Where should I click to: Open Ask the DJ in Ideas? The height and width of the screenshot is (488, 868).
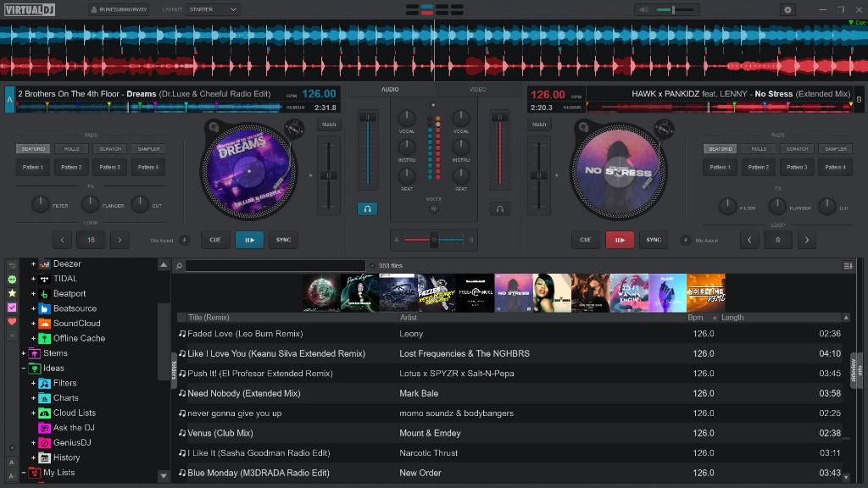[x=66, y=428]
